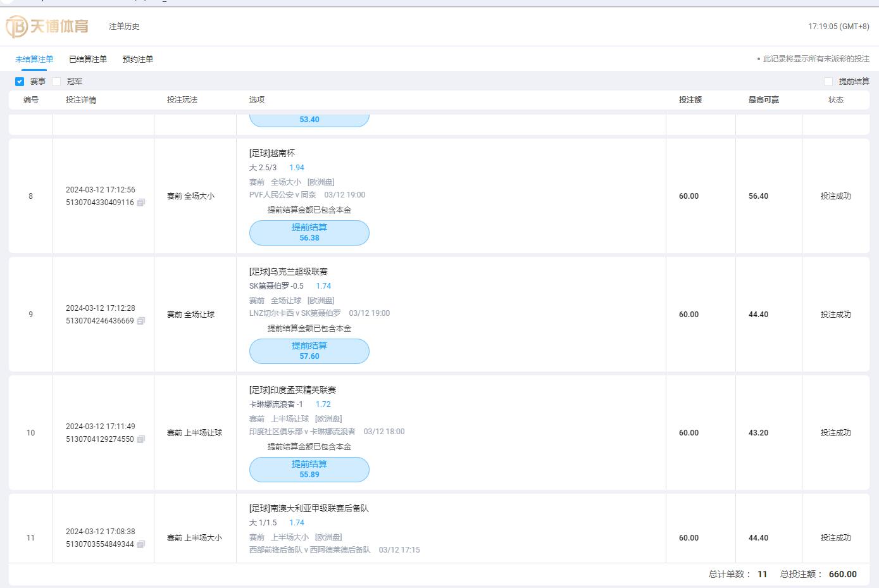Image resolution: width=879 pixels, height=588 pixels.
Task: Cash out the 越南杯 bet for 56.38
Action: click(309, 232)
